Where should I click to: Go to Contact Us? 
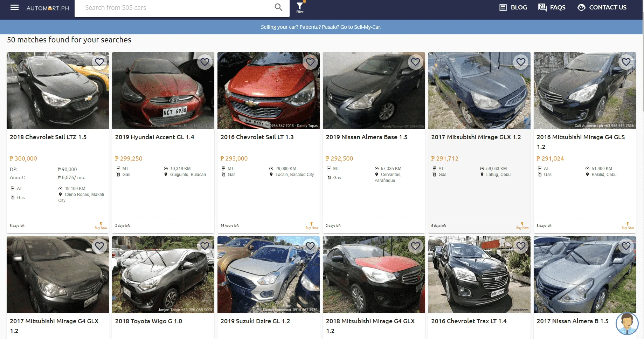pyautogui.click(x=602, y=7)
